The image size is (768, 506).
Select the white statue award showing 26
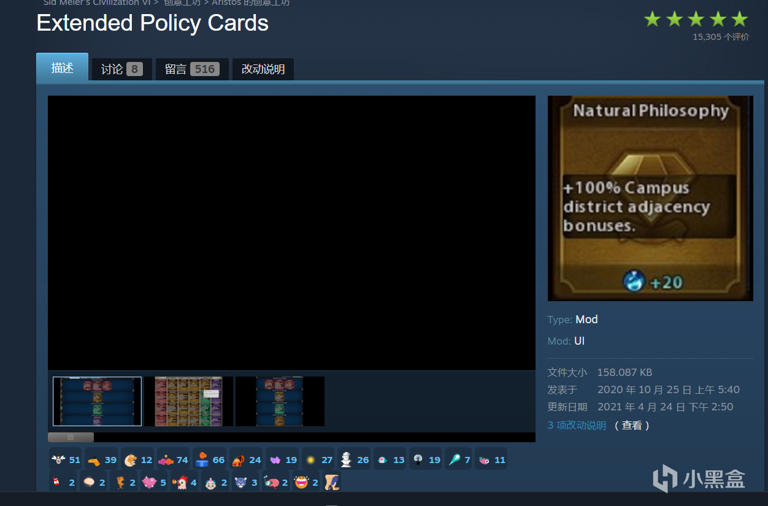click(346, 460)
